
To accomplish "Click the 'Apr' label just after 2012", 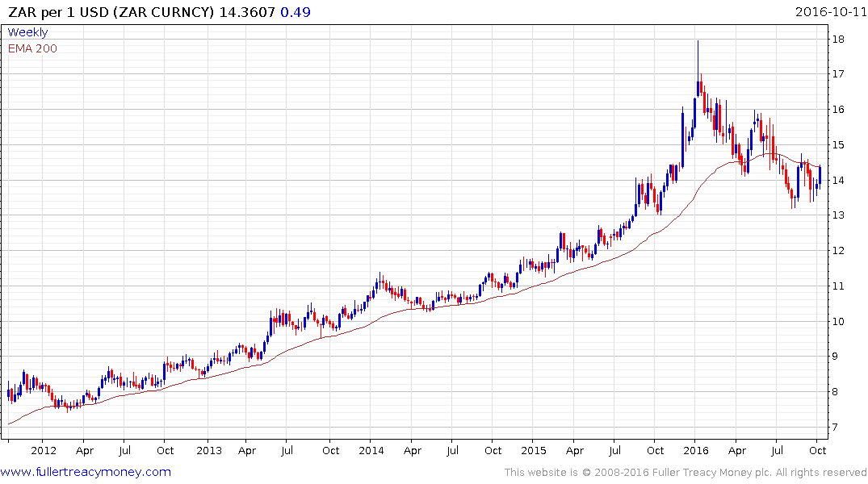I will (84, 450).
